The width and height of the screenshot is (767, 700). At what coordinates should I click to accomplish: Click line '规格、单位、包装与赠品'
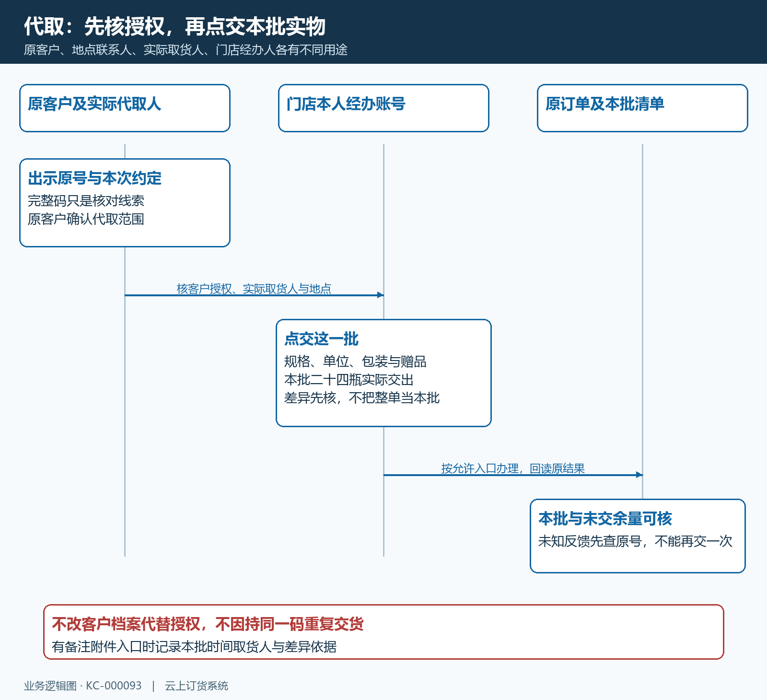click(x=355, y=361)
